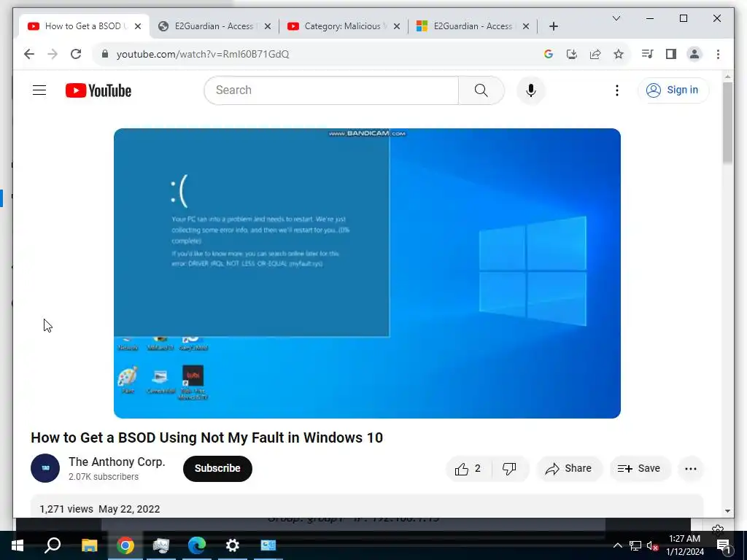This screenshot has width=747, height=560.
Task: Switch to the E2Guardian tab with Microsoft icon
Action: tap(472, 26)
